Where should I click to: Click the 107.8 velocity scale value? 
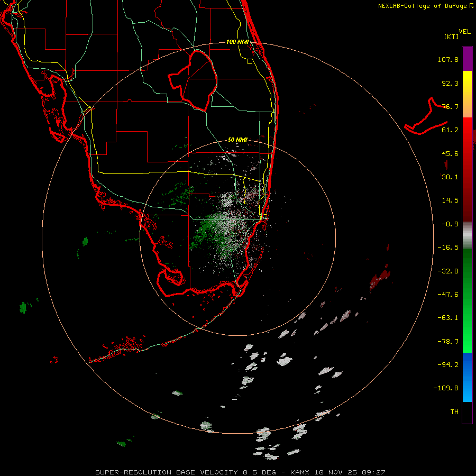pos(448,59)
